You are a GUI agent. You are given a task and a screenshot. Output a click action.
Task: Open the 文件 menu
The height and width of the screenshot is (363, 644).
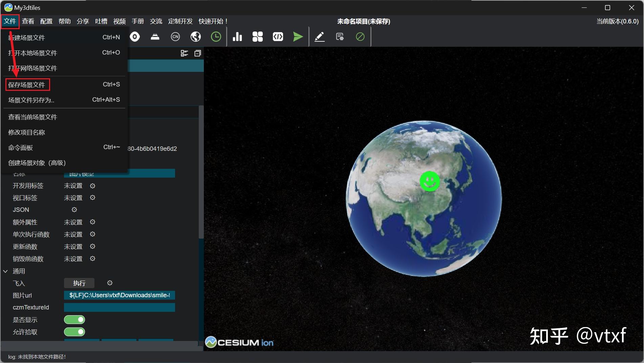tap(10, 21)
